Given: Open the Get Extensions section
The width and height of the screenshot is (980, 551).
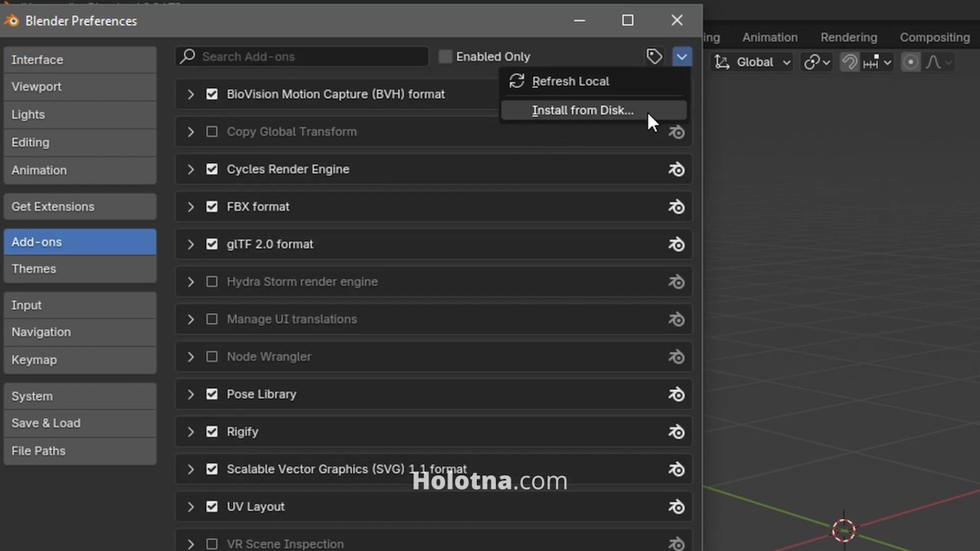Looking at the screenshot, I should (80, 207).
